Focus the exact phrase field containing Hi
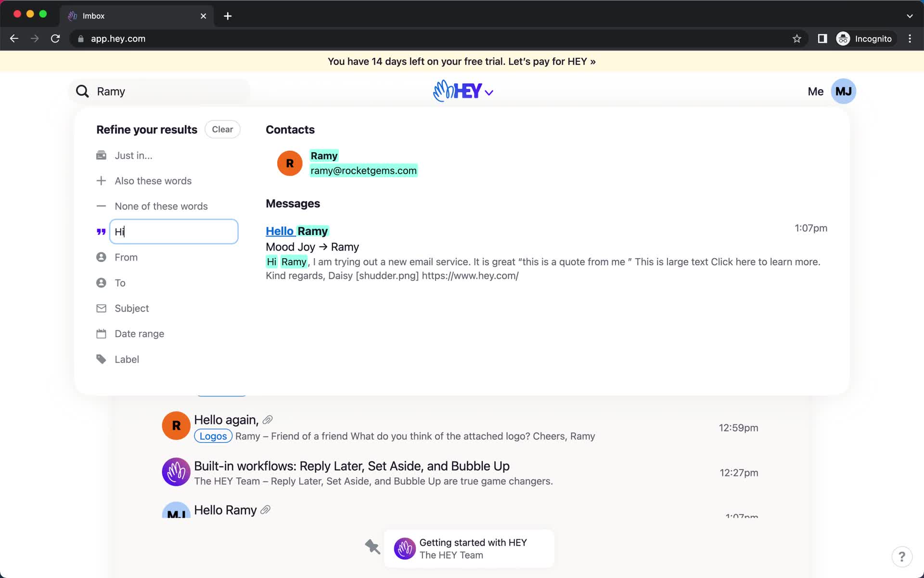 click(174, 232)
